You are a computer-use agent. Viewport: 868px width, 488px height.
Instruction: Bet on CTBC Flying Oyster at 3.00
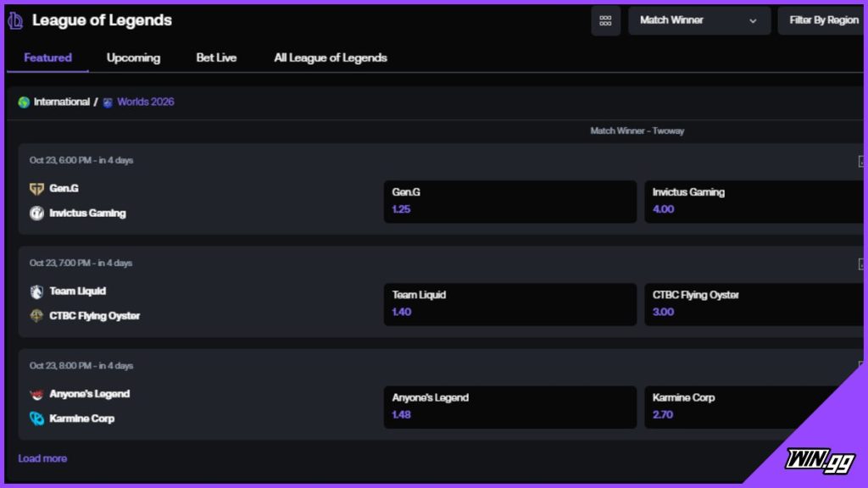tap(754, 304)
